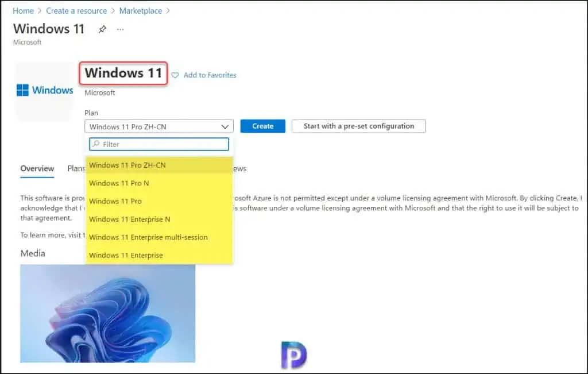Viewport: 588px width, 374px height.
Task: Click the Windows logo image
Action: [45, 90]
